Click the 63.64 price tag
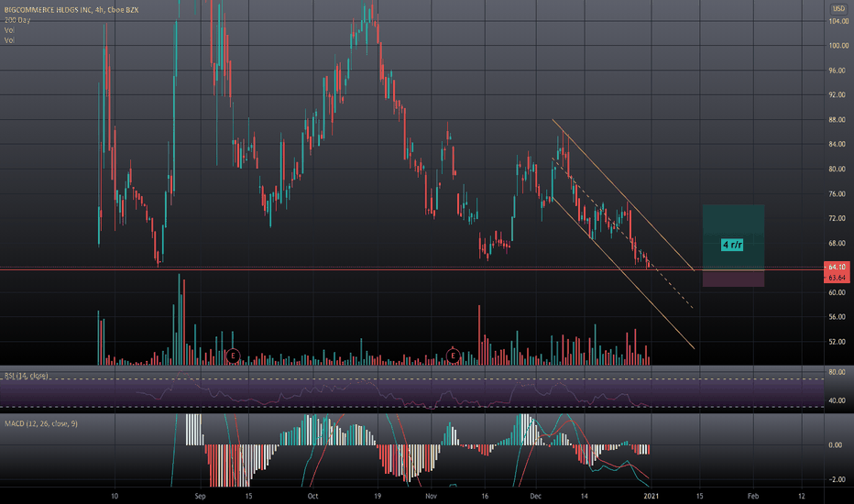The width and height of the screenshot is (854, 504). point(838,278)
